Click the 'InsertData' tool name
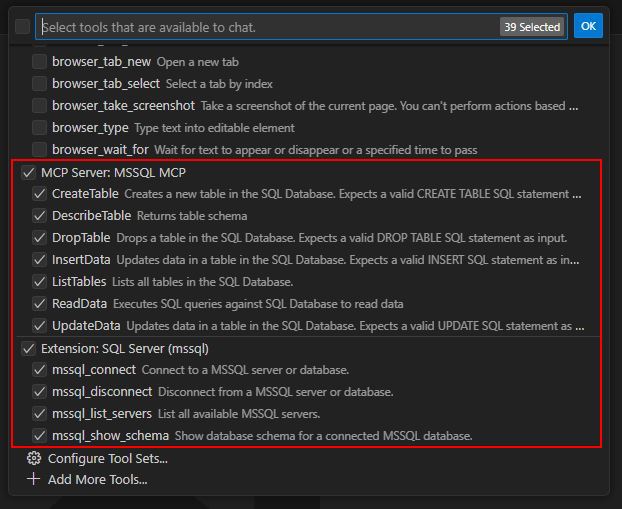 (x=81, y=260)
